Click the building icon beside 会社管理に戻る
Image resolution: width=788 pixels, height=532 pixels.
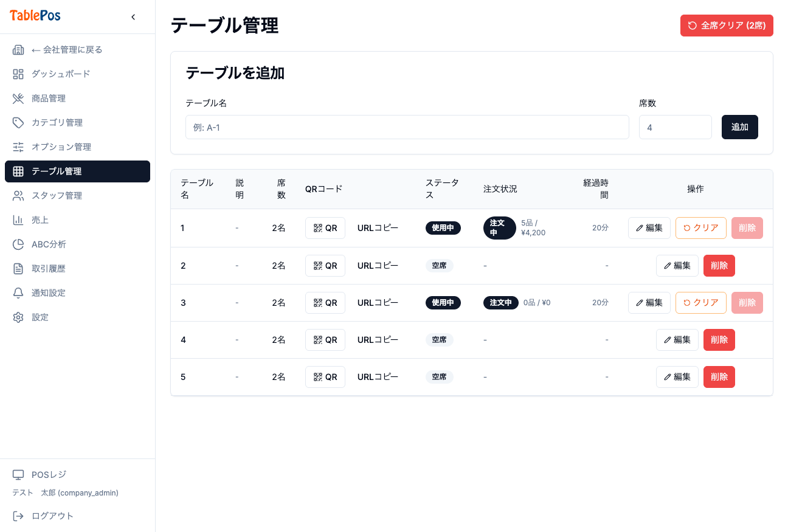[18, 50]
